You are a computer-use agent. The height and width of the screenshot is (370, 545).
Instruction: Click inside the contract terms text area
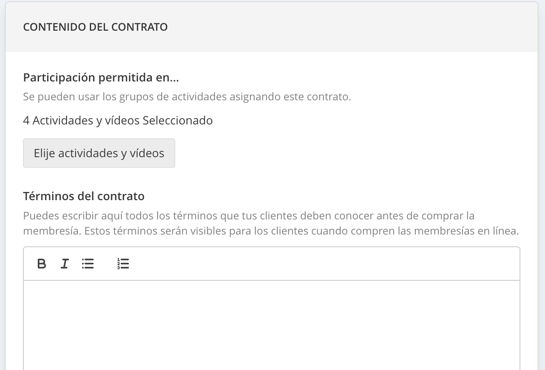click(x=272, y=325)
